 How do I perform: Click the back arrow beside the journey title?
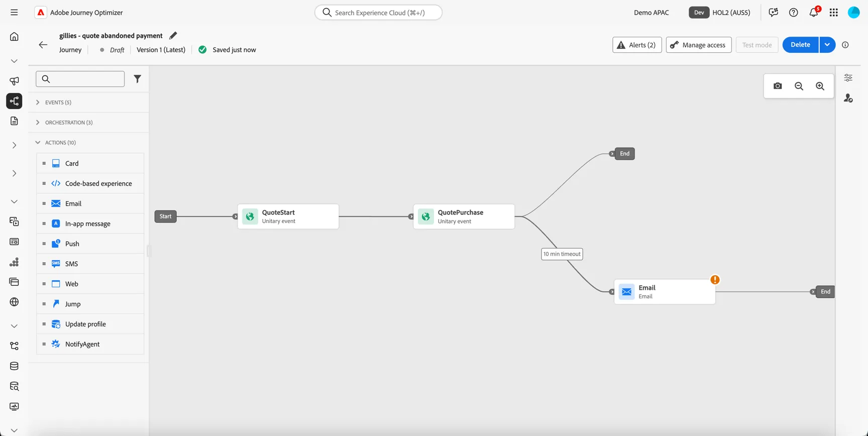[43, 45]
